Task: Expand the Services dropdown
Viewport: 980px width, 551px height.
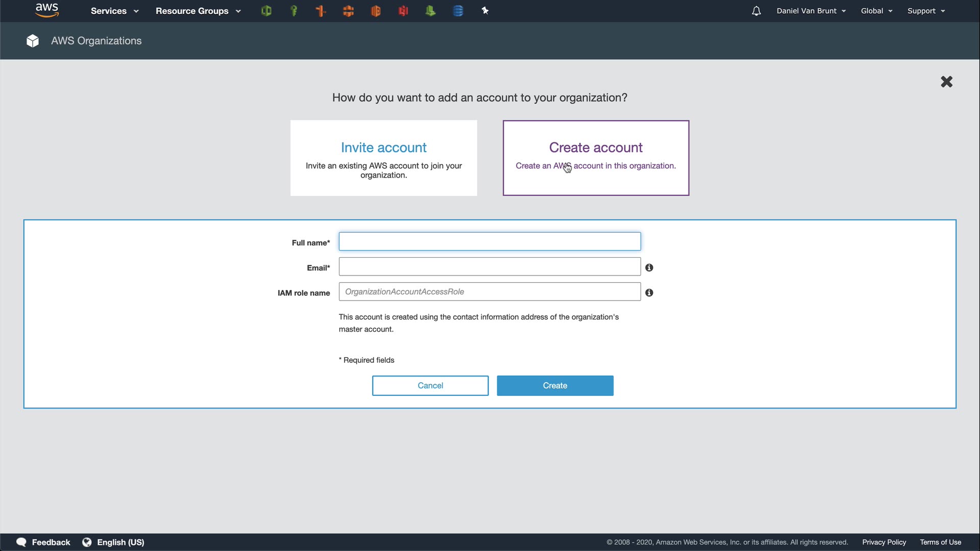Action: 114,11
